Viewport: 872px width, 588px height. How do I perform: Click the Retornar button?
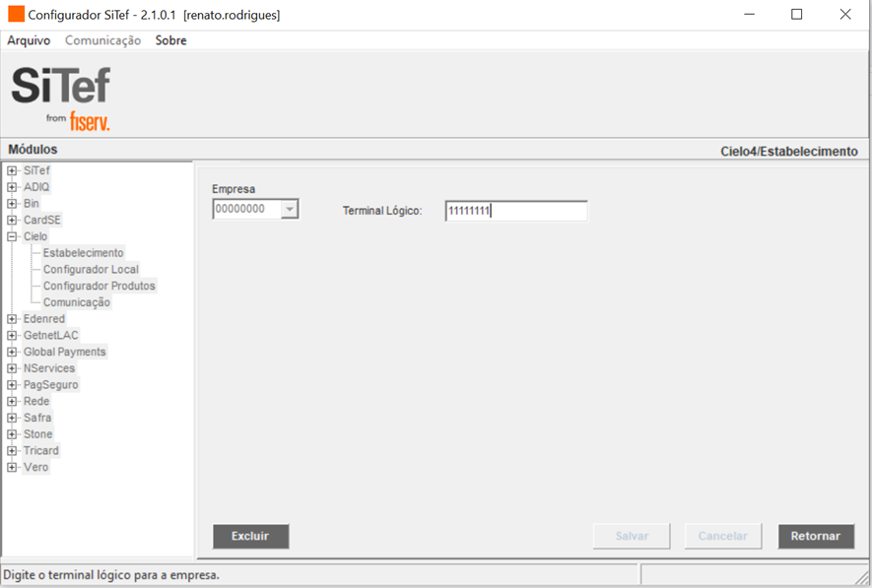click(x=816, y=537)
